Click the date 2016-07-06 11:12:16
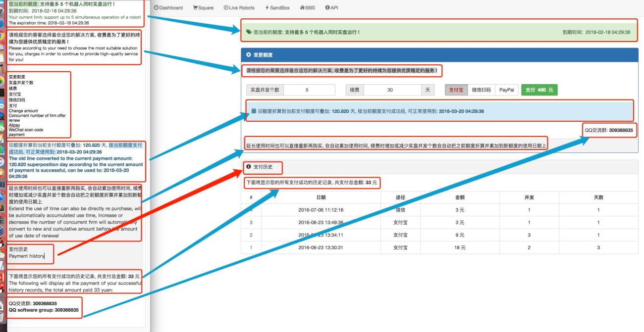This screenshot has height=332, width=644. [321, 210]
